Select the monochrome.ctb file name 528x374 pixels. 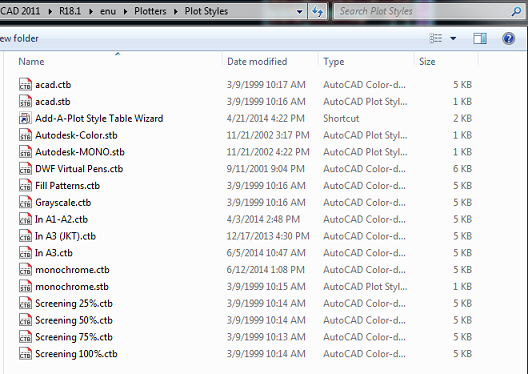pos(72,270)
